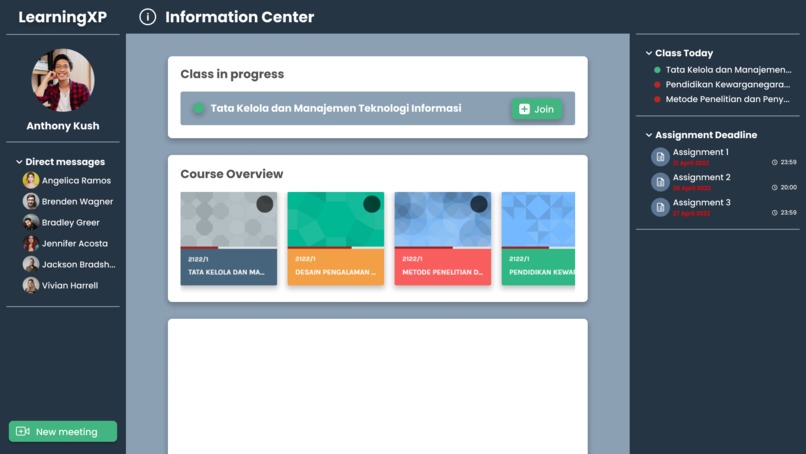The image size is (806, 454).
Task: Open Anthony Kush profile photo
Action: [x=63, y=80]
